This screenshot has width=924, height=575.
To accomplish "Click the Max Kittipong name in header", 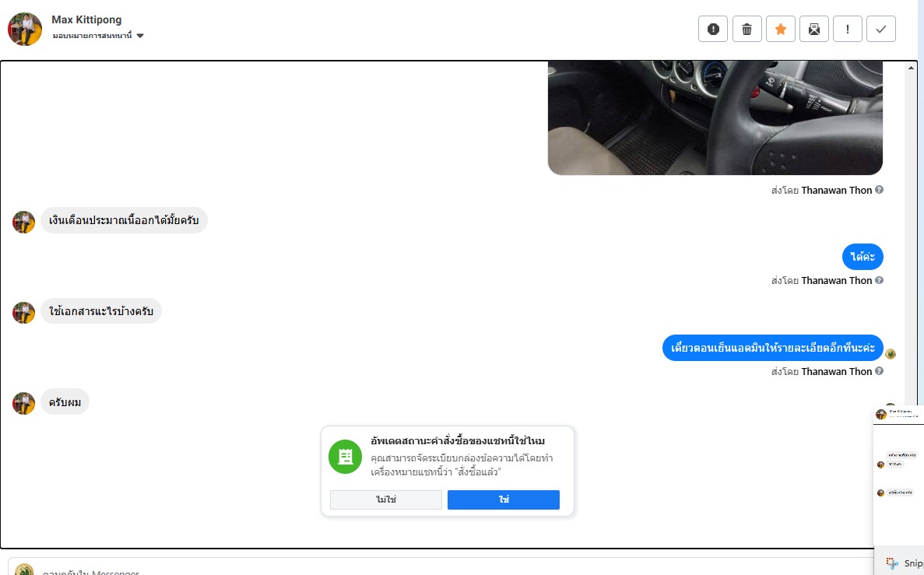I will click(x=86, y=19).
